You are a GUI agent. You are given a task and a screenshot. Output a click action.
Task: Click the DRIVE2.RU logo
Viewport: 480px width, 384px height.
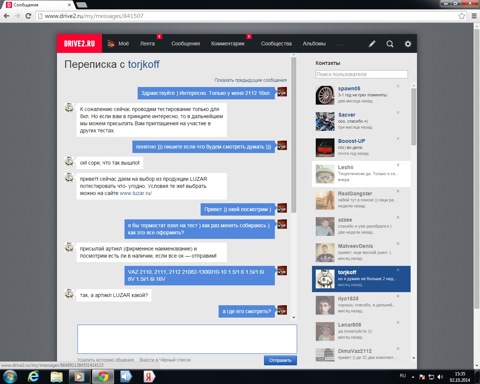pyautogui.click(x=79, y=43)
